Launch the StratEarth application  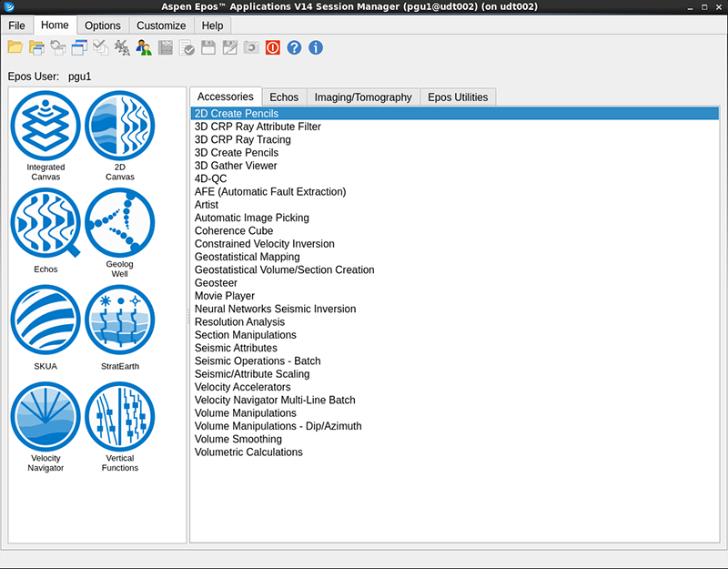(x=120, y=320)
